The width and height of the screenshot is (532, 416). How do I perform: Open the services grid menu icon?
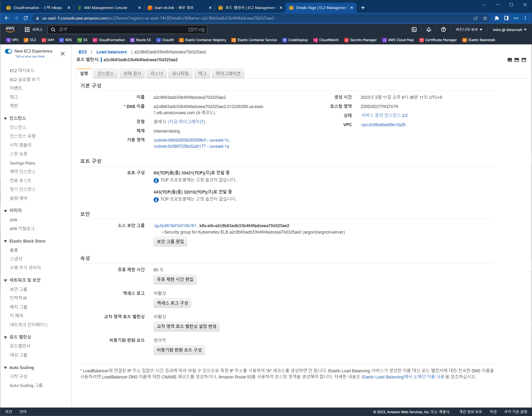point(27,30)
